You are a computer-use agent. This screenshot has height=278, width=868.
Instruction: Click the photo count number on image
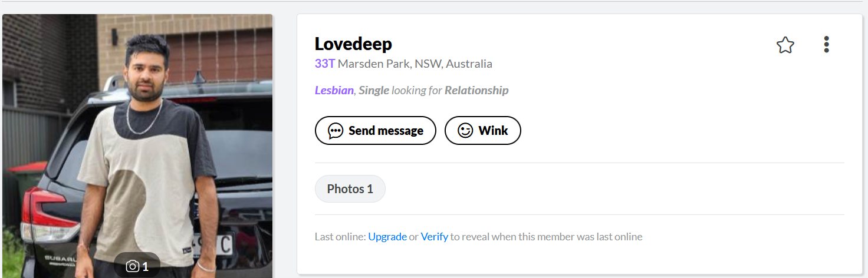[146, 267]
